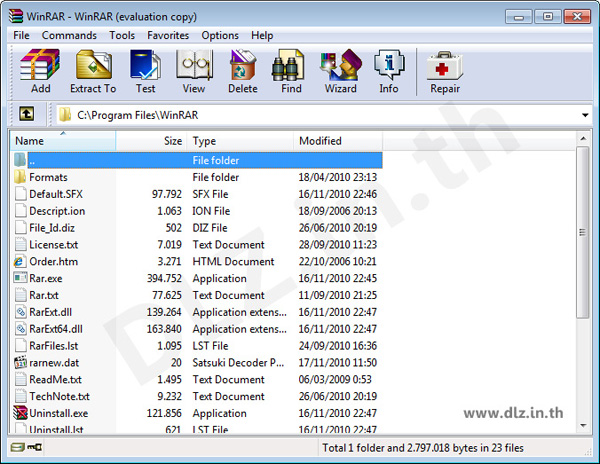Click the Repair first-aid toolbar icon
Viewport: 600px width, 464px height.
[x=445, y=66]
